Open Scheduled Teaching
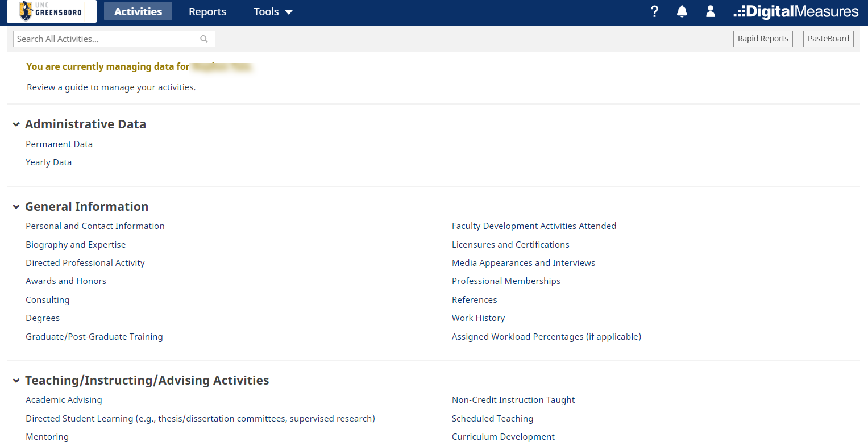This screenshot has height=442, width=868. tap(493, 419)
